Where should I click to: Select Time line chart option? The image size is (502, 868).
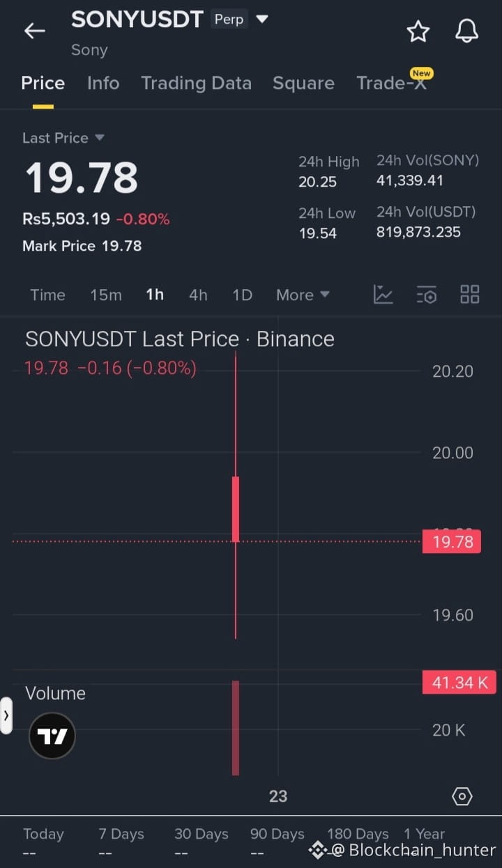coord(47,295)
